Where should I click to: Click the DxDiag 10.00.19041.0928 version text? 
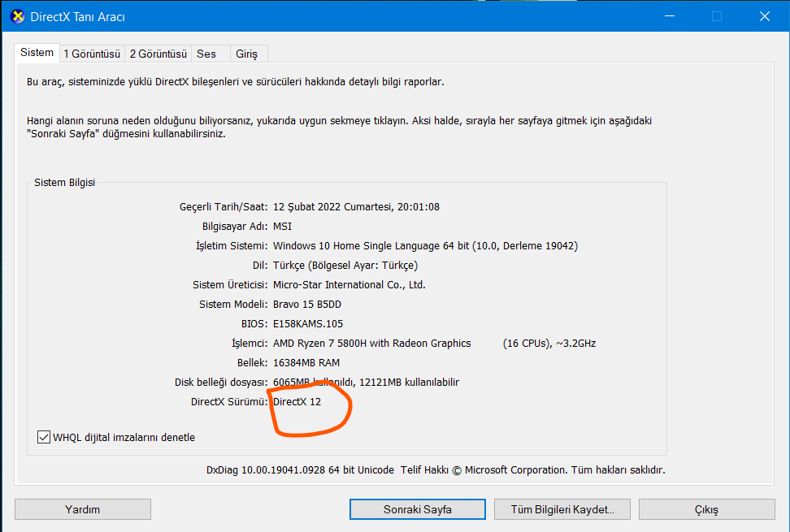click(x=300, y=470)
